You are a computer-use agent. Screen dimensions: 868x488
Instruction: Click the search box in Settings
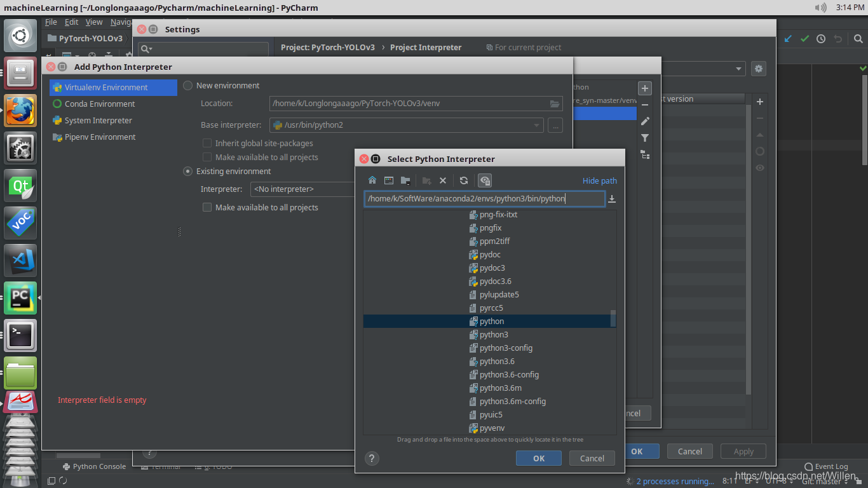point(203,49)
